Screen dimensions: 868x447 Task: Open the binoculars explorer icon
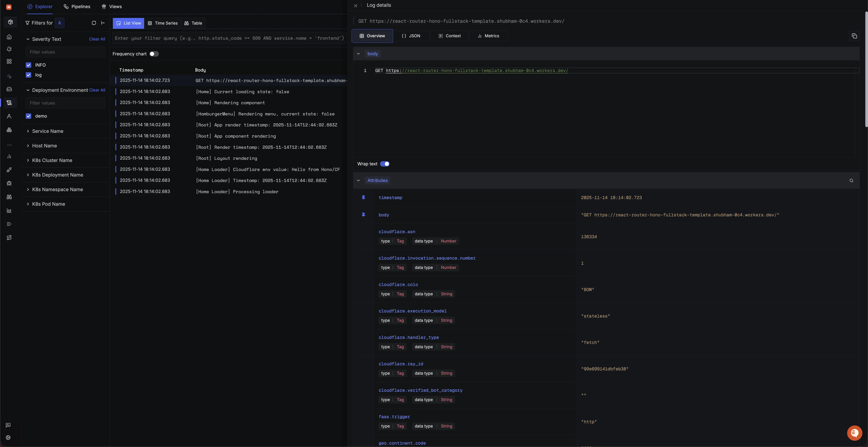(9, 197)
